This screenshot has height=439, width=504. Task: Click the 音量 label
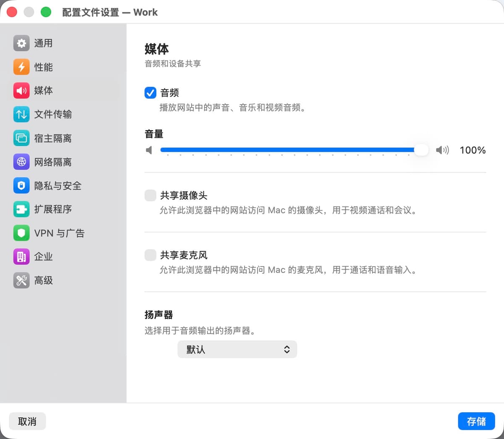154,134
